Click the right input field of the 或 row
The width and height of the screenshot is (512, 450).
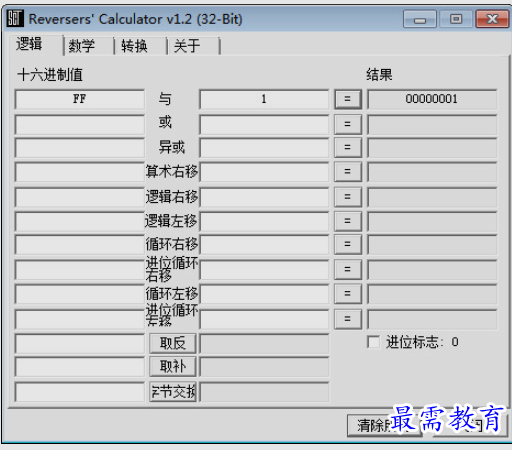tap(264, 124)
